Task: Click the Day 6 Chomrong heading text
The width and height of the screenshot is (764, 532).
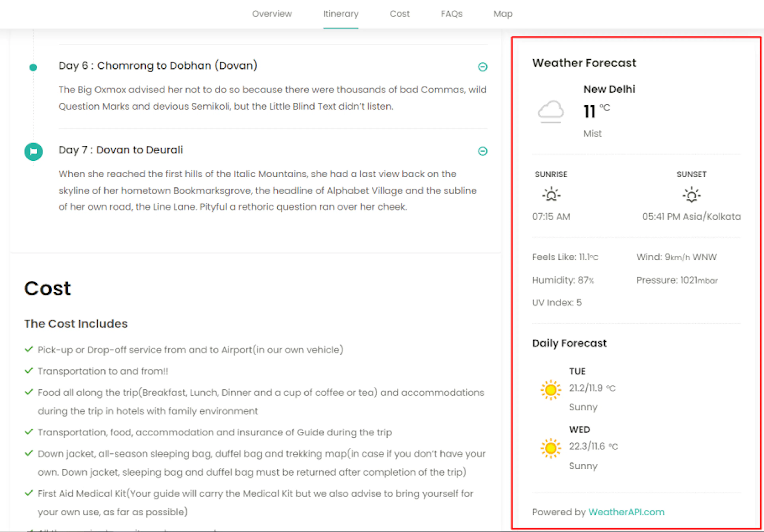Action: click(158, 66)
